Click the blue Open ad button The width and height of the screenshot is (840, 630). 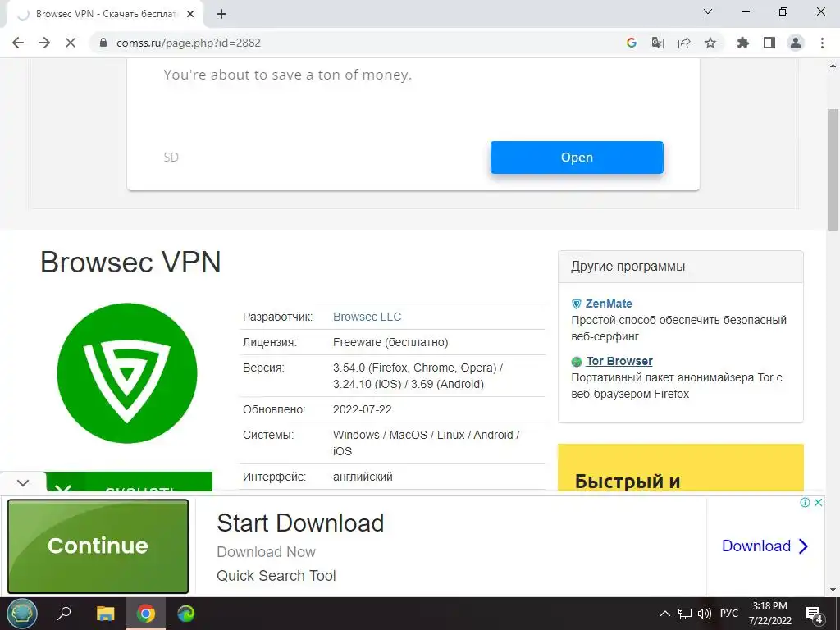[577, 157]
